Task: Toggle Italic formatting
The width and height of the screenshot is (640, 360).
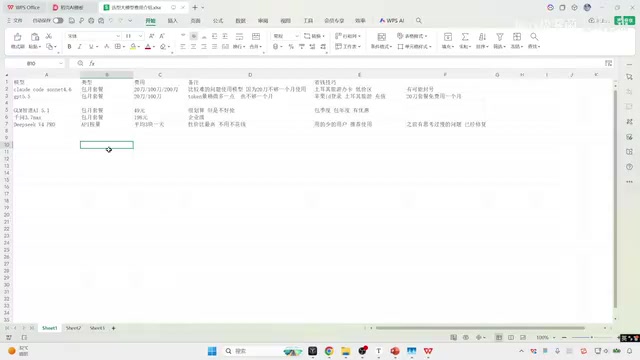Action: 80,47
